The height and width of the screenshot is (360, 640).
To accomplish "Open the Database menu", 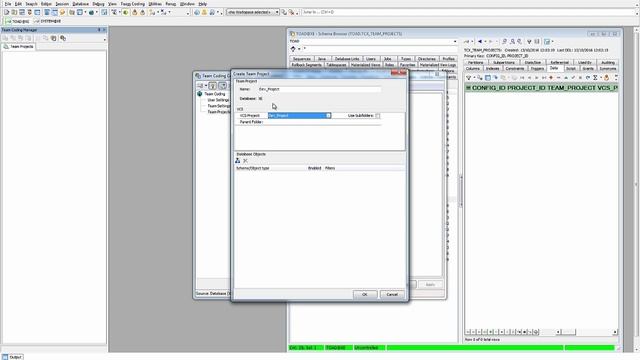I will pyautogui.click(x=80, y=4).
